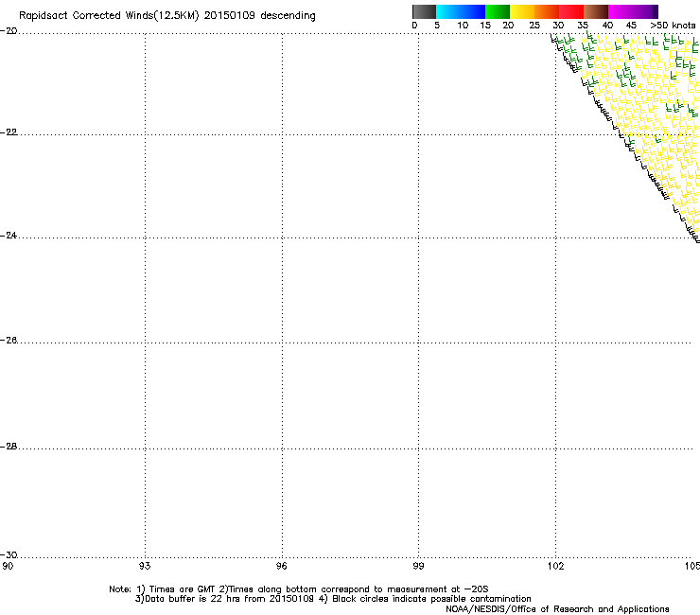700x615 pixels.
Task: Click the '25' legend scale label
Action: 534,26
